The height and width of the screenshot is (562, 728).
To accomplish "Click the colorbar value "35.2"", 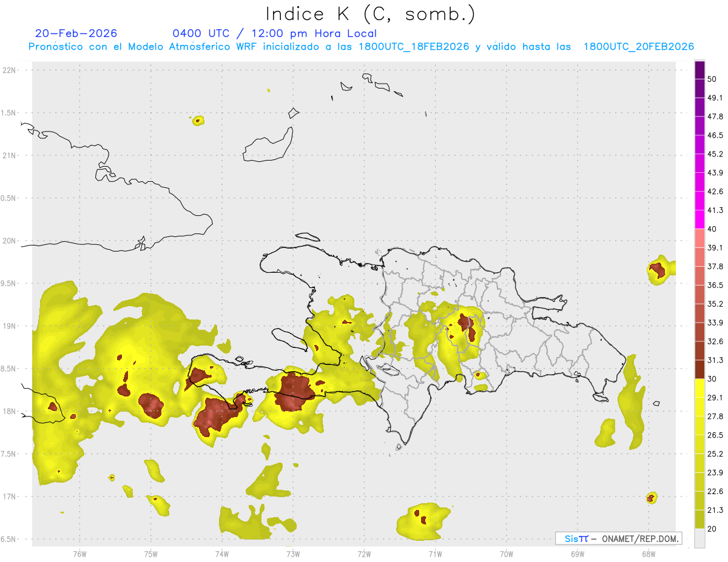I will (x=715, y=304).
